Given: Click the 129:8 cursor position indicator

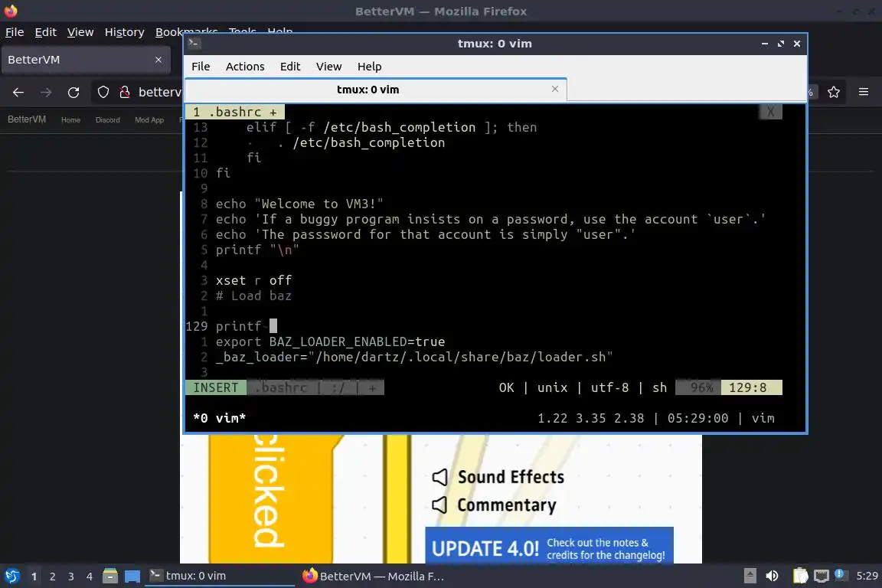Looking at the screenshot, I should click(752, 387).
